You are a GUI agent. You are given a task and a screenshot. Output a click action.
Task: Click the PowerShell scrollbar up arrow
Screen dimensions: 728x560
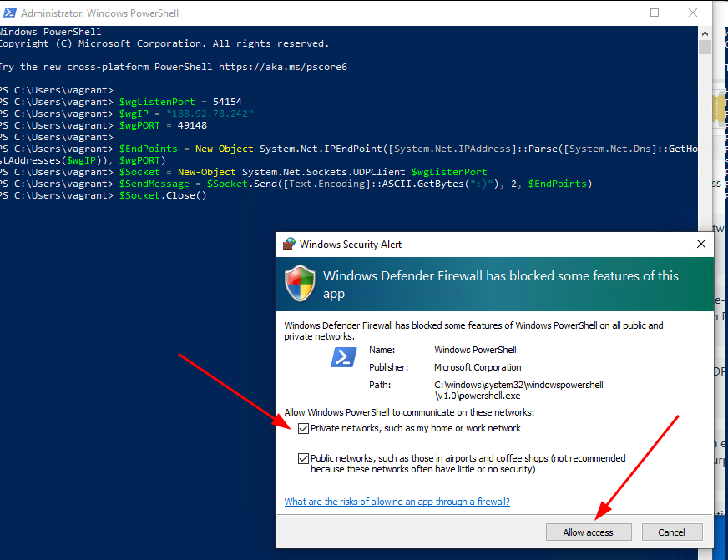pyautogui.click(x=705, y=33)
